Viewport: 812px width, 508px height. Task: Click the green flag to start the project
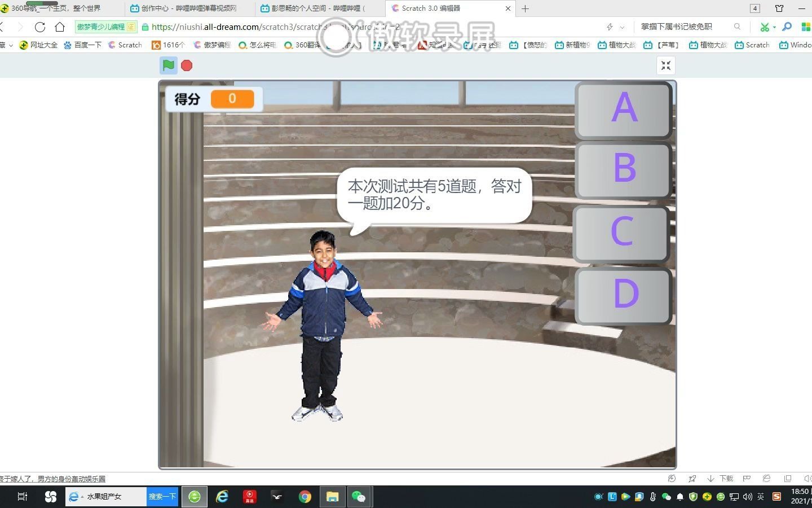[168, 65]
